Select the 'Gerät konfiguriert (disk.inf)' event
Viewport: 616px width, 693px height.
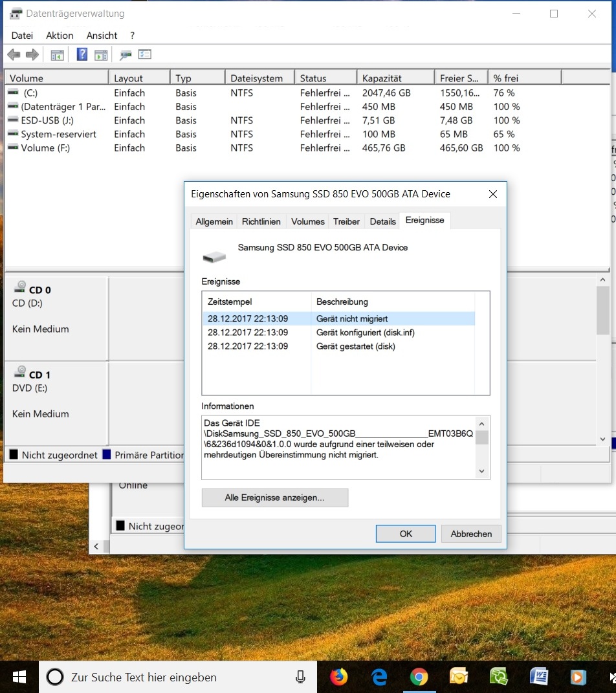(x=339, y=333)
